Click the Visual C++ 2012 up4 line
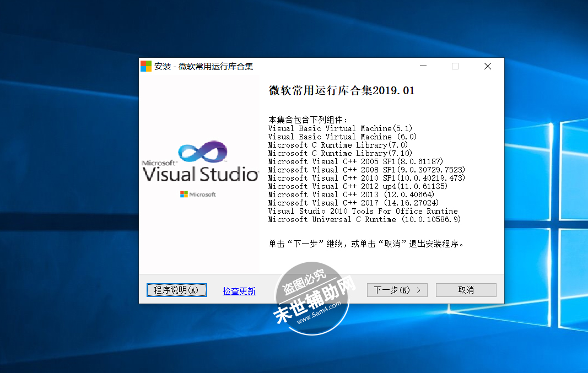The width and height of the screenshot is (588, 373). pyautogui.click(x=358, y=186)
